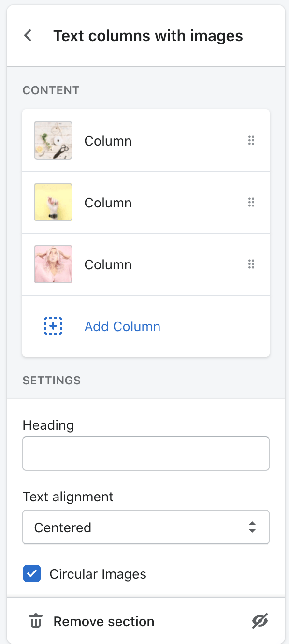The width and height of the screenshot is (289, 644).
Task: Hide the section using the eye-slash icon
Action: 260,621
